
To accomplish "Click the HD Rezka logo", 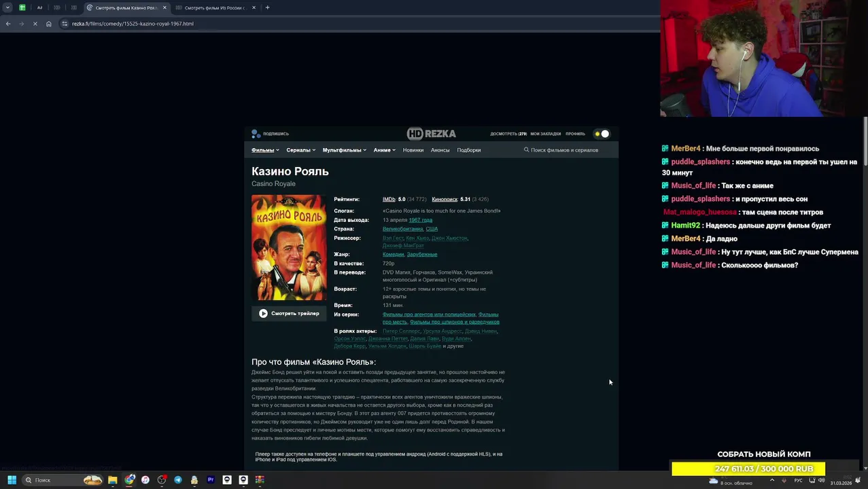I will (x=432, y=134).
